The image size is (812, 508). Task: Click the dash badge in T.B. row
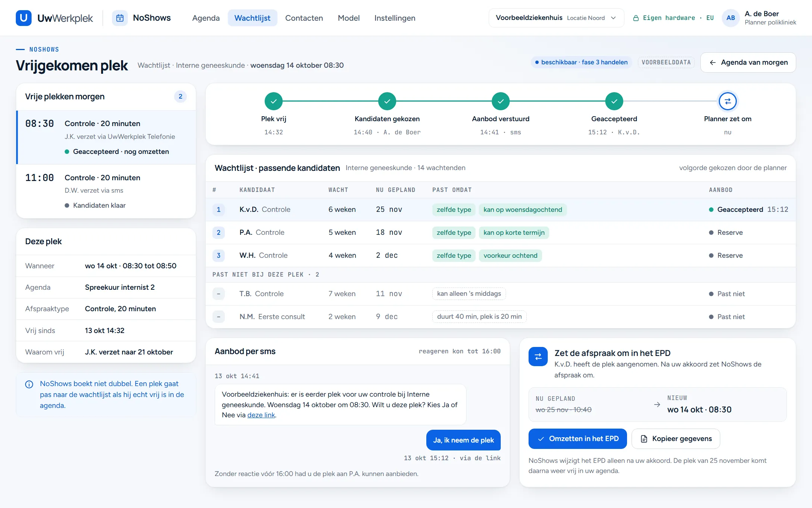[218, 294]
